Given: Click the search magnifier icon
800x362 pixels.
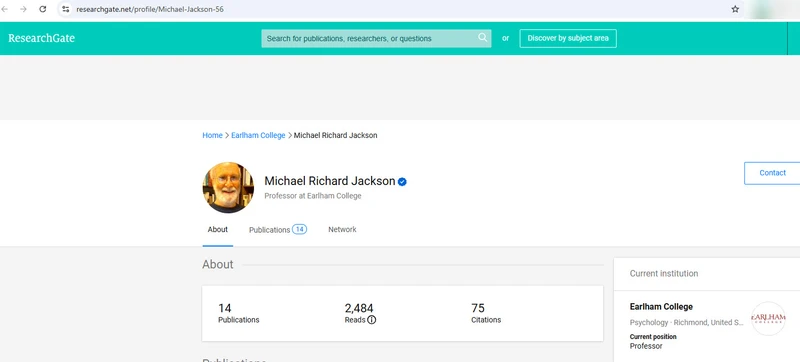Looking at the screenshot, I should [x=482, y=38].
